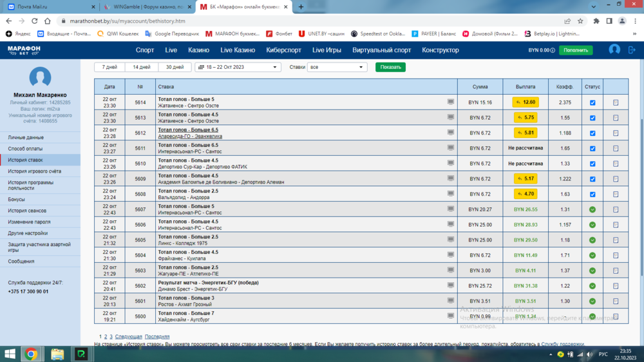Open the receipt icon for bet 5605
Screen dimensions: 644x362
pyautogui.click(x=616, y=240)
